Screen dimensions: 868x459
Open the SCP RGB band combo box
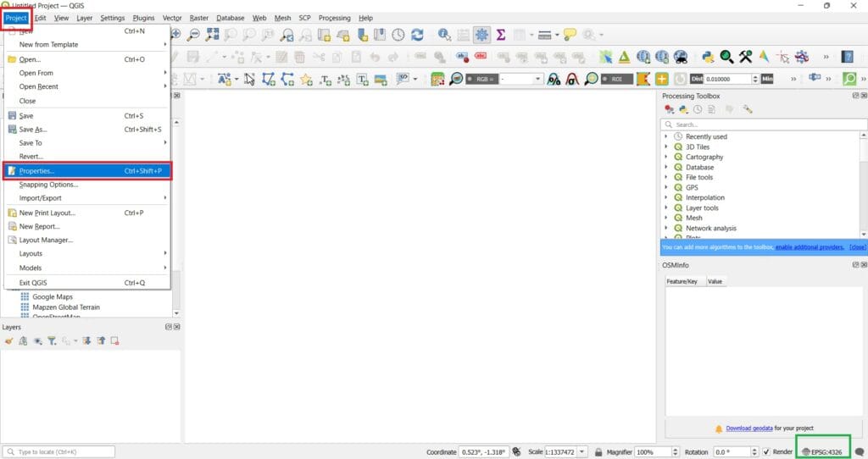[x=520, y=79]
